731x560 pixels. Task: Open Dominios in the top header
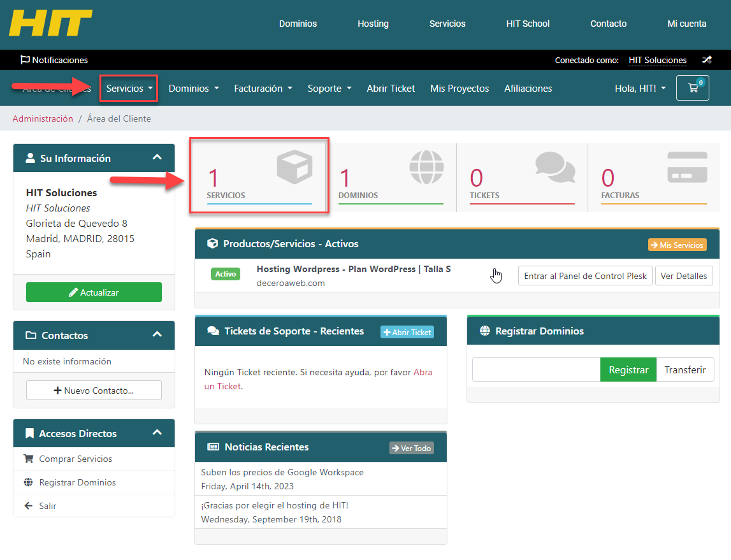[x=298, y=24]
